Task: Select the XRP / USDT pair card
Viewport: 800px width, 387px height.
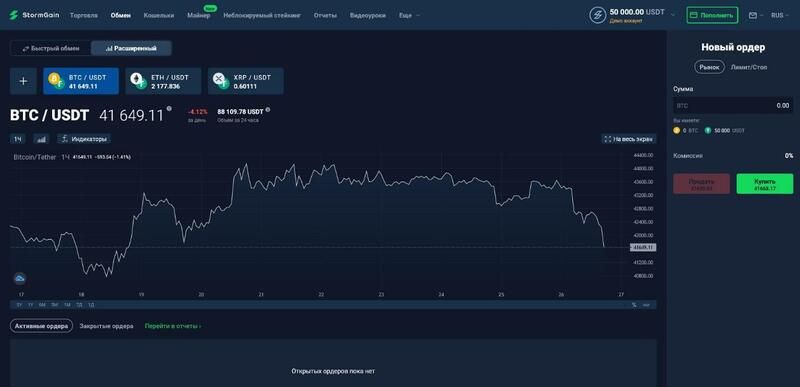Action: point(245,81)
